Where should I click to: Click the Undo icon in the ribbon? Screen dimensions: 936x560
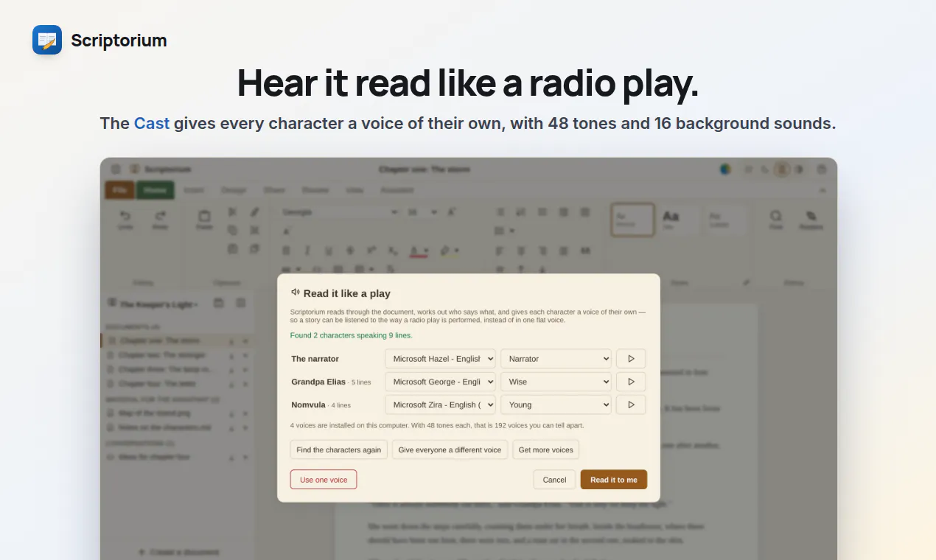(x=125, y=216)
